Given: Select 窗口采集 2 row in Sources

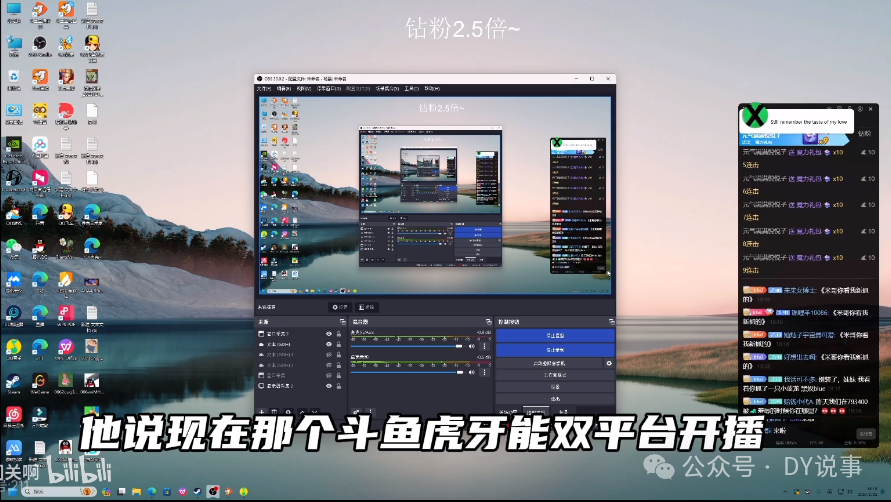Looking at the screenshot, I should pos(301,334).
